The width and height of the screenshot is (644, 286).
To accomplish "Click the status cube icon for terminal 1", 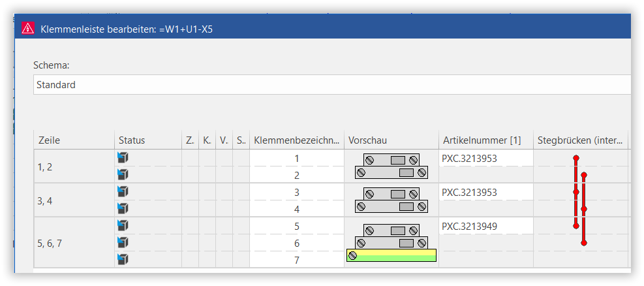I will [x=123, y=157].
